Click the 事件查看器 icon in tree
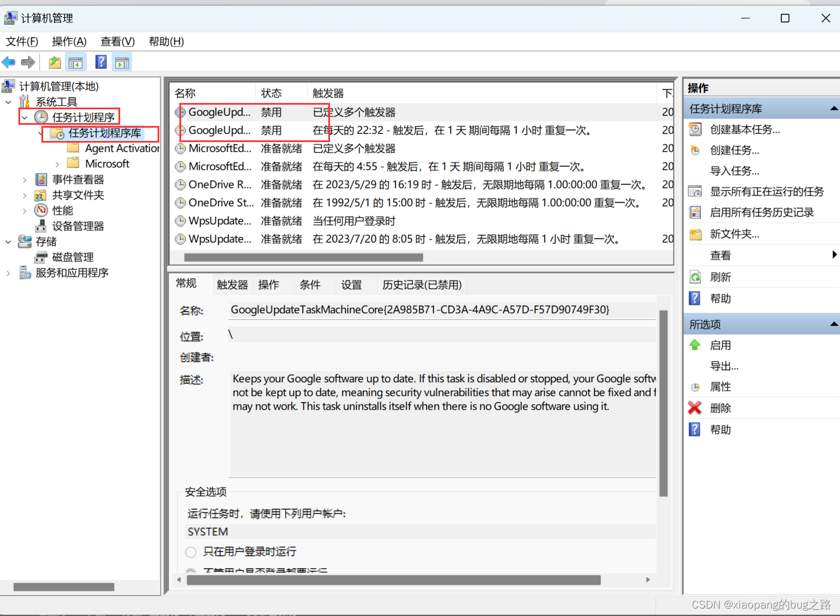This screenshot has width=840, height=616. tap(41, 179)
